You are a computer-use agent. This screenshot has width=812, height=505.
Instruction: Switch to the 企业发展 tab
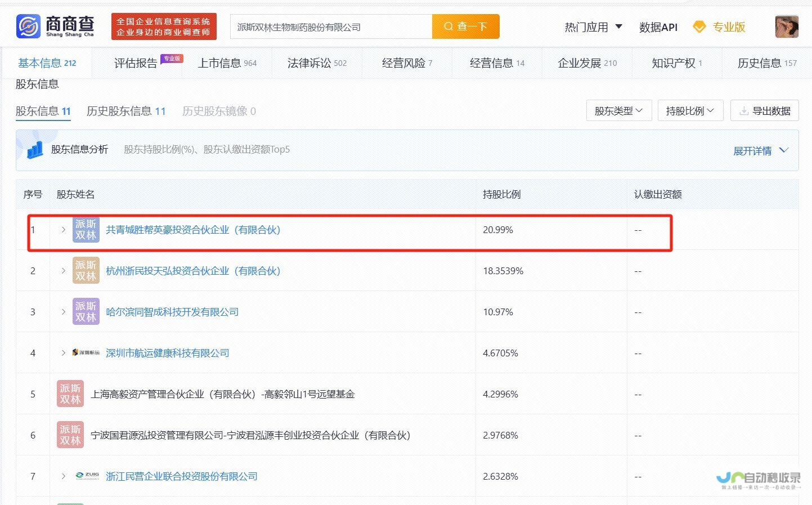click(x=587, y=63)
